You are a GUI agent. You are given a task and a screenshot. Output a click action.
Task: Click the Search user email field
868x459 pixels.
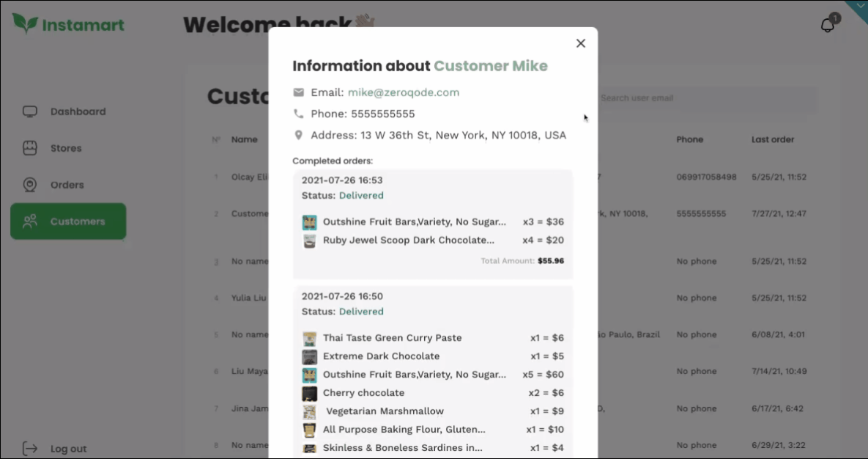pyautogui.click(x=706, y=98)
